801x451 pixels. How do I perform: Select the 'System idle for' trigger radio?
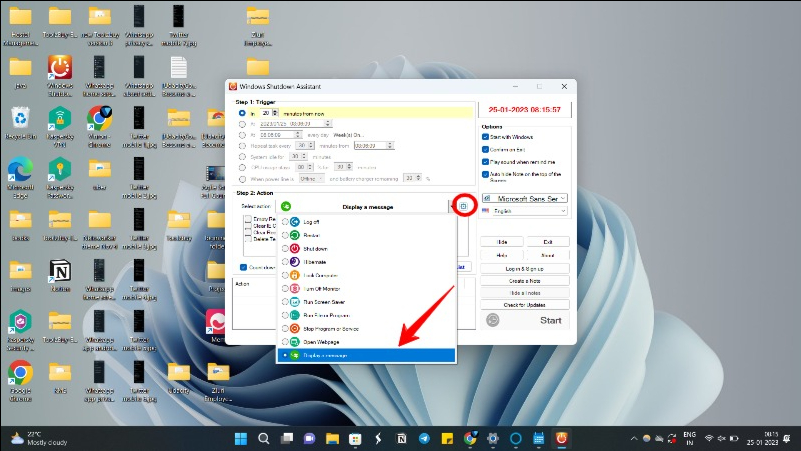tap(242, 157)
